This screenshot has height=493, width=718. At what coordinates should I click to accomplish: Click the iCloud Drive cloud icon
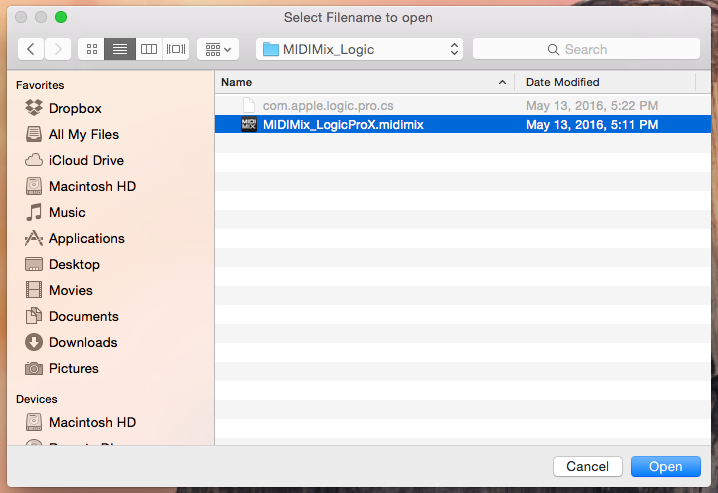(34, 160)
